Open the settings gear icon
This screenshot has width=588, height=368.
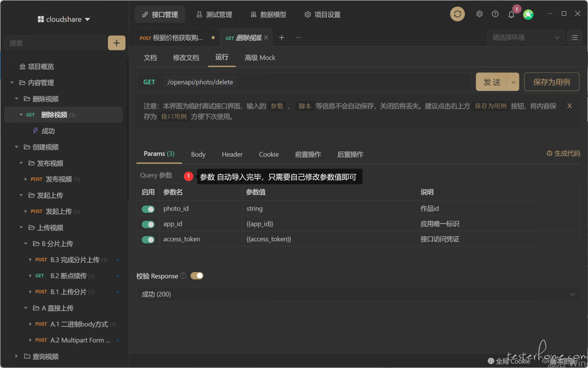click(479, 14)
